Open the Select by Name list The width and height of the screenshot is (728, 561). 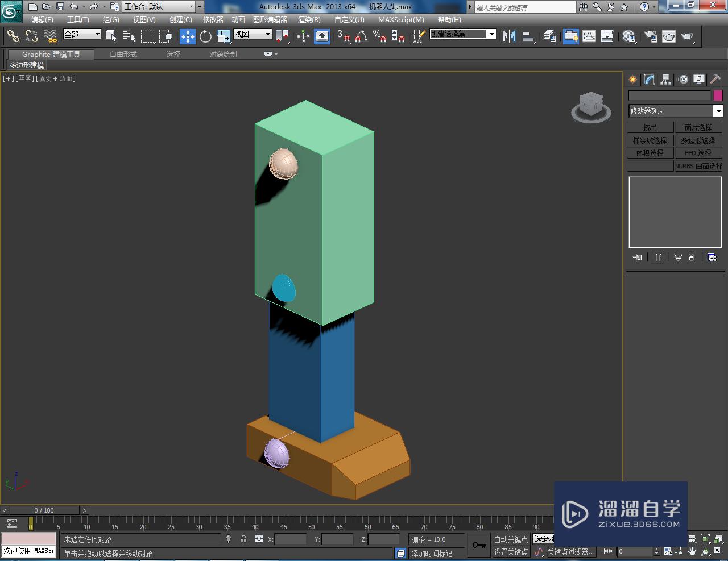pos(129,36)
